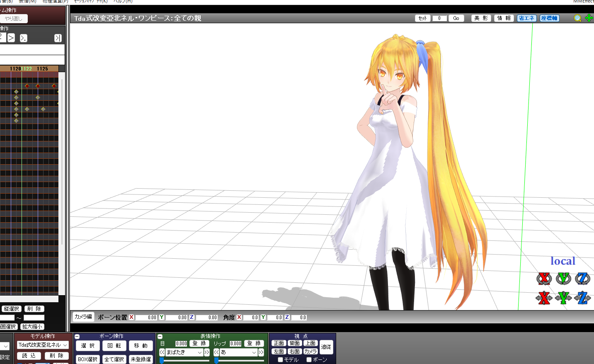Viewport: 594px width, 364px height.
Task: Click the 目 morph value field
Action: [x=181, y=343]
